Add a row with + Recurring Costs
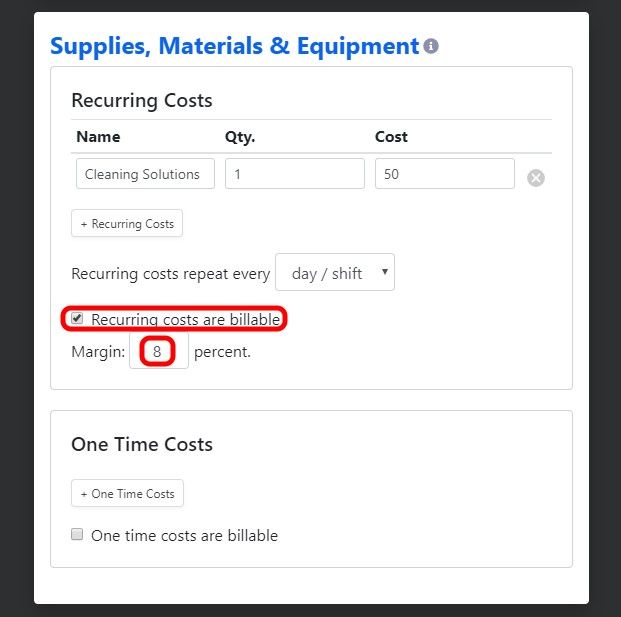The height and width of the screenshot is (617, 621). click(x=127, y=223)
